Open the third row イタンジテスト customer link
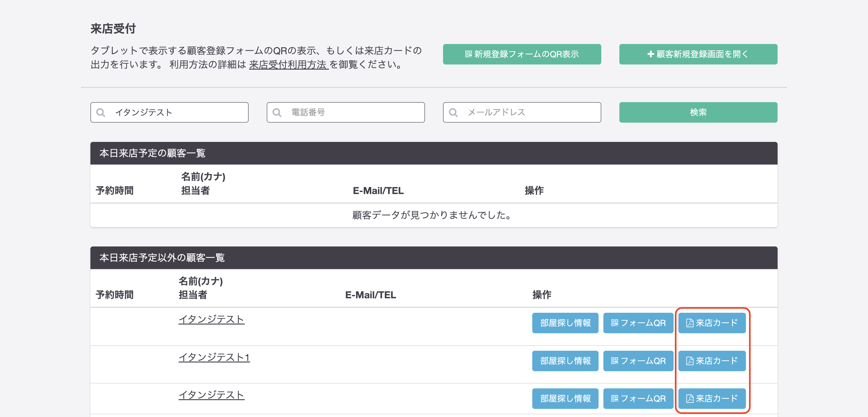 [211, 394]
